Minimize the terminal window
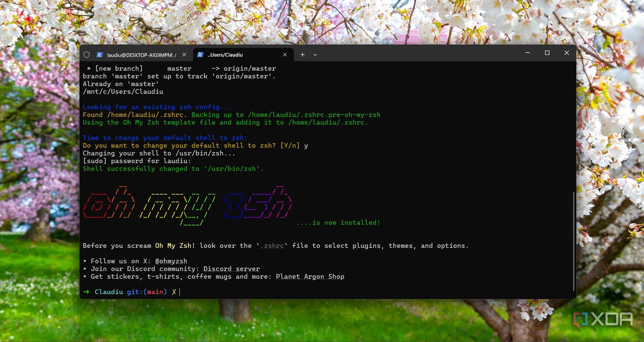Viewport: 644px width, 342px height. tap(528, 53)
